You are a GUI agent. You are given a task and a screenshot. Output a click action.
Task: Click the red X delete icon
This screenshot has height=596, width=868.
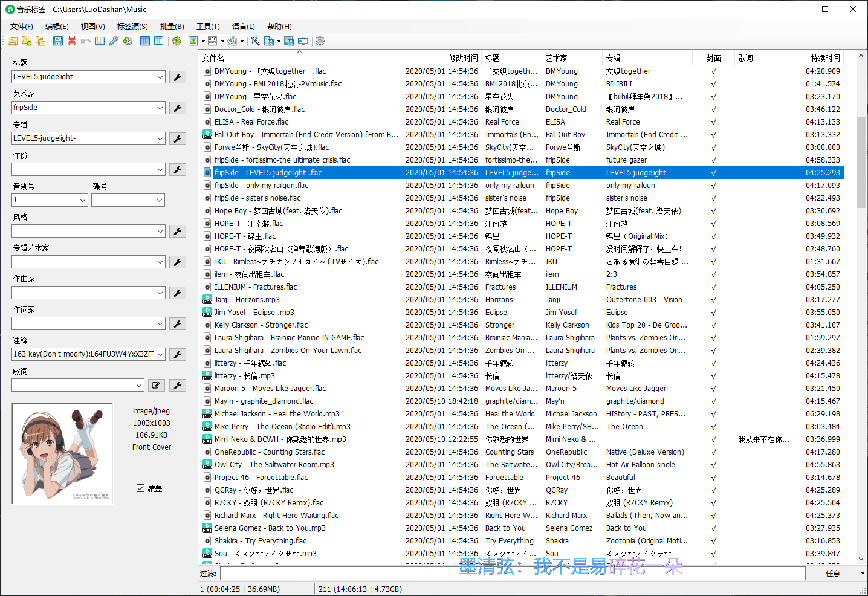[72, 41]
